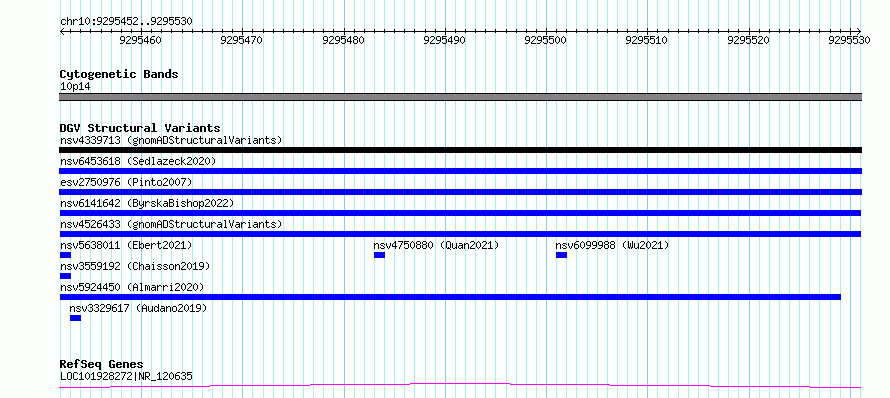Click the DGV Structural Variants track title
The width and height of the screenshot is (890, 398).
click(140, 128)
